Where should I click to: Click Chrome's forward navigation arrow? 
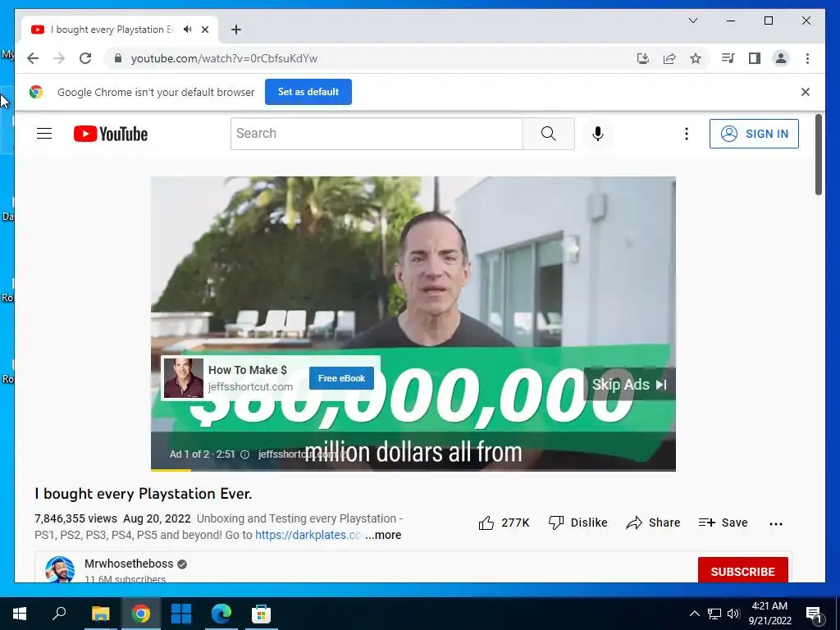tap(59, 58)
